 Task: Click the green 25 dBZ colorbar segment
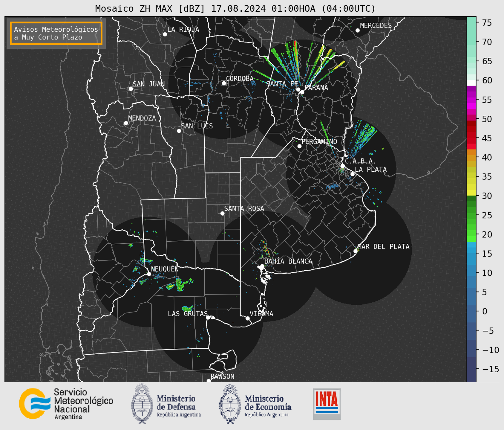(x=471, y=216)
